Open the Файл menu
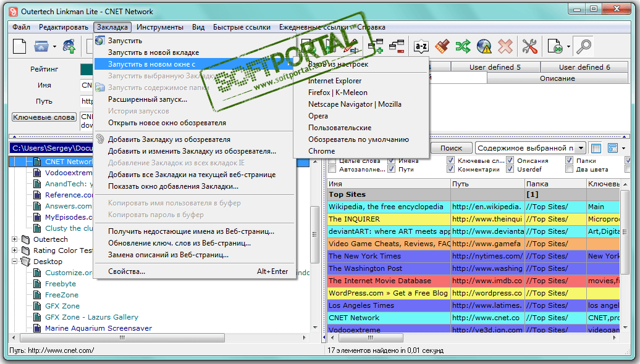 tap(21, 27)
